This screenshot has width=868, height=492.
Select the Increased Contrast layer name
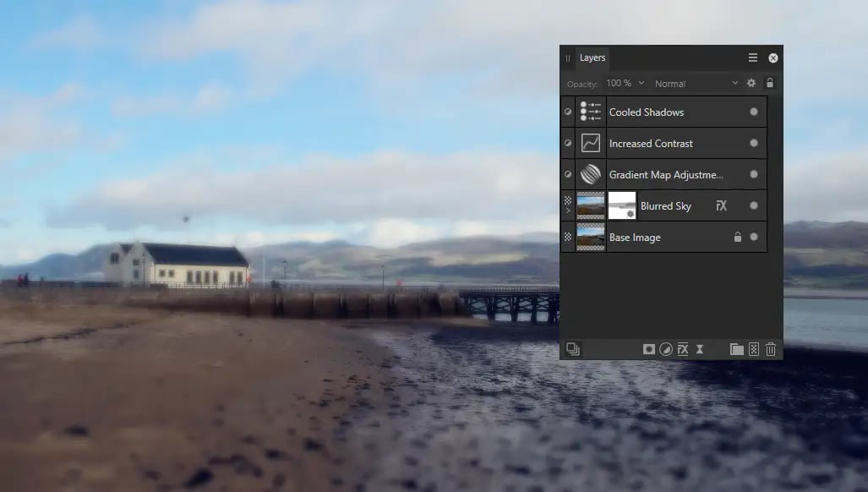pos(651,144)
